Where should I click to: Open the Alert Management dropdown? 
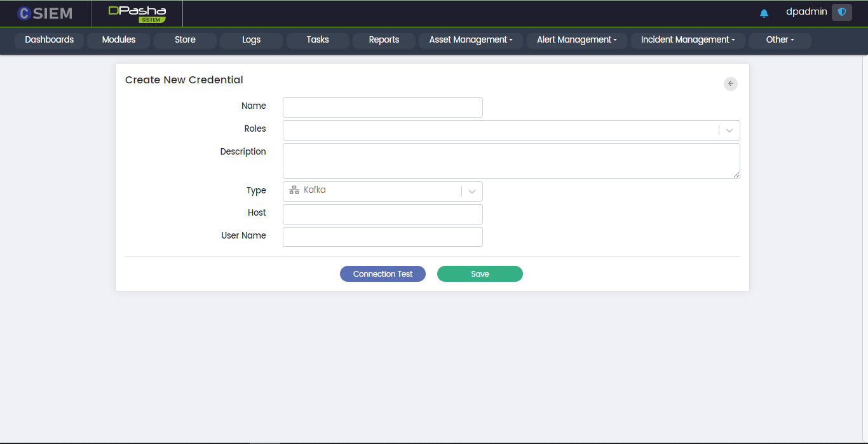tap(576, 40)
